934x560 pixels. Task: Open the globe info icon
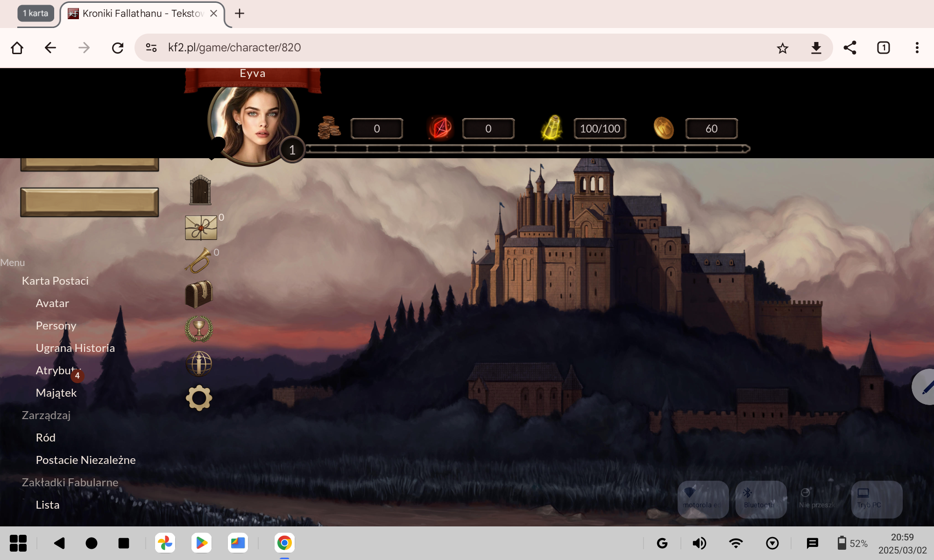(x=199, y=364)
